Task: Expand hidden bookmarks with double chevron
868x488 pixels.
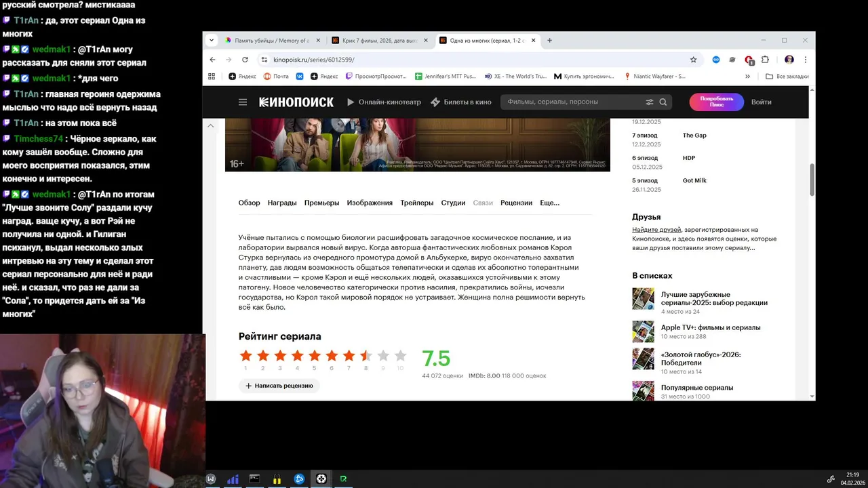Action: [x=747, y=77]
